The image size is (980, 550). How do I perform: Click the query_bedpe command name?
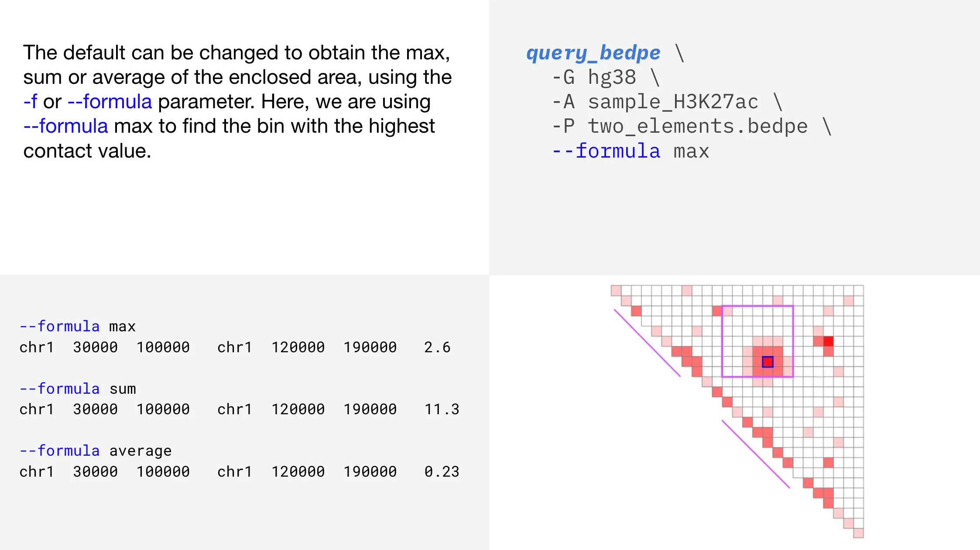coord(593,53)
